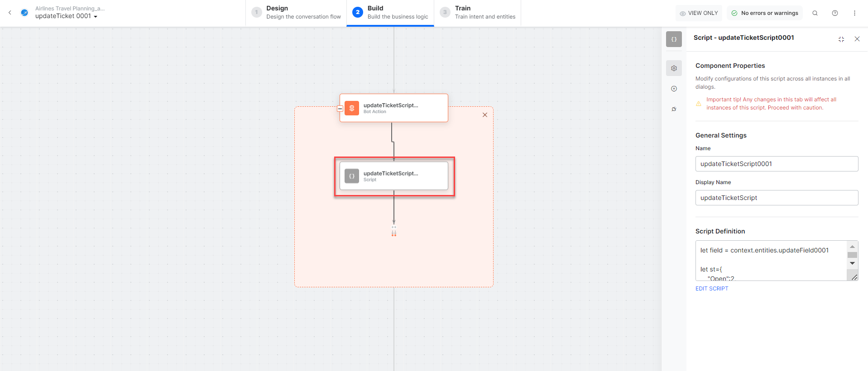Open the Instance Properties circle icon
The width and height of the screenshot is (868, 371).
coord(674,89)
